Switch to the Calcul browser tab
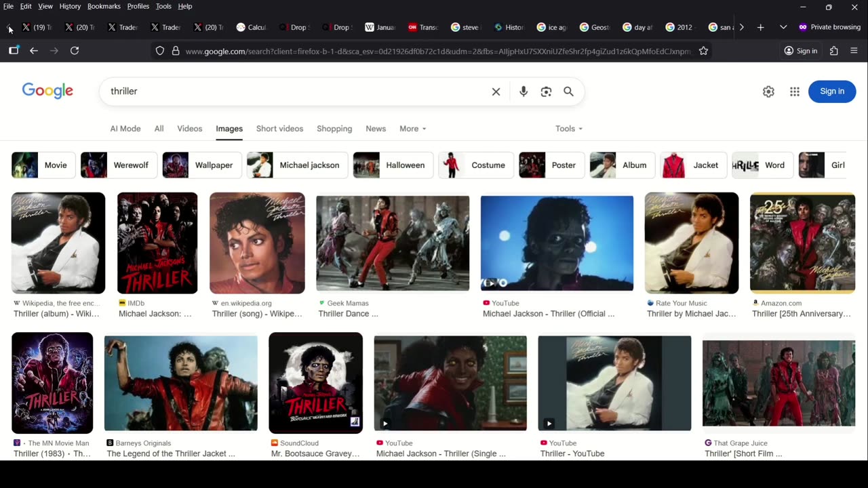Viewport: 868px width, 488px height. pyautogui.click(x=251, y=27)
